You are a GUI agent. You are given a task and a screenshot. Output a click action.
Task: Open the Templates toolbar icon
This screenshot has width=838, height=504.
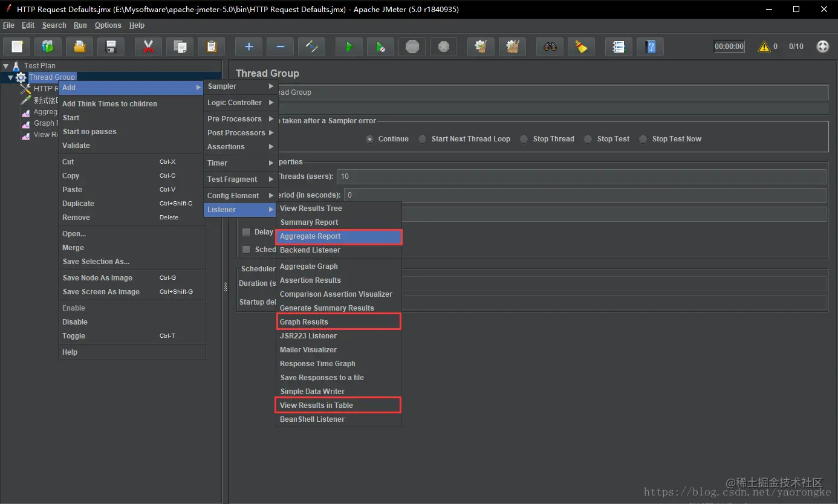tap(48, 47)
